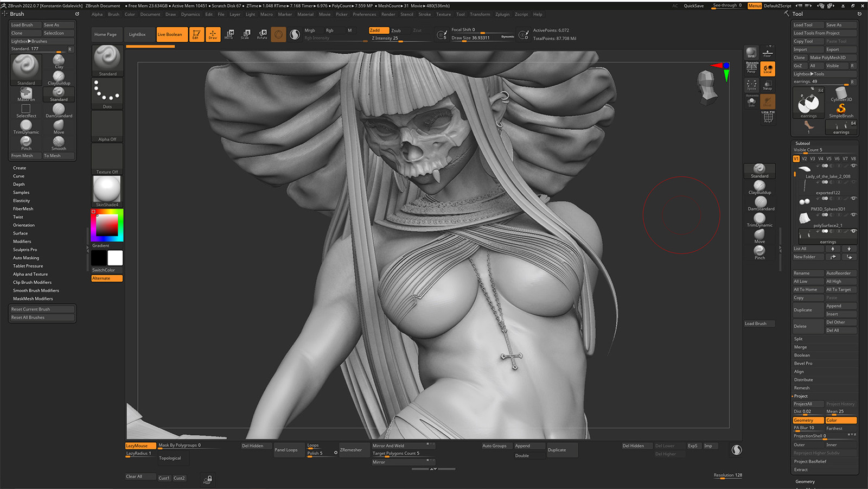Run a BPR render
The height and width of the screenshot is (489, 868).
(x=751, y=53)
